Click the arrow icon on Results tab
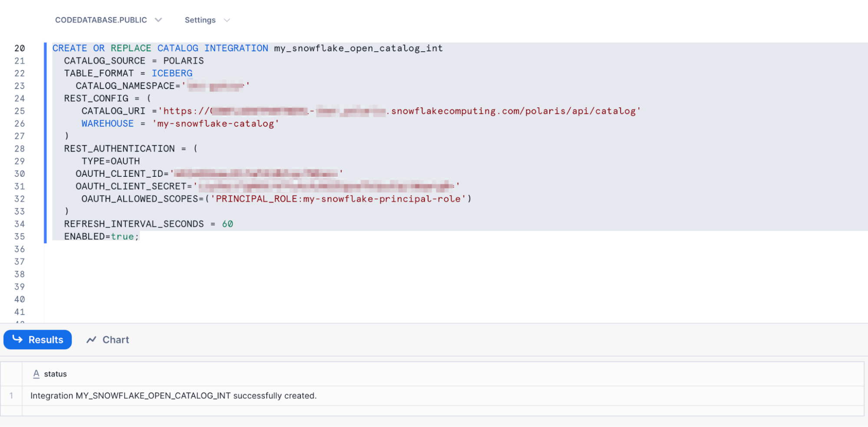The image size is (868, 427). pyautogui.click(x=17, y=339)
